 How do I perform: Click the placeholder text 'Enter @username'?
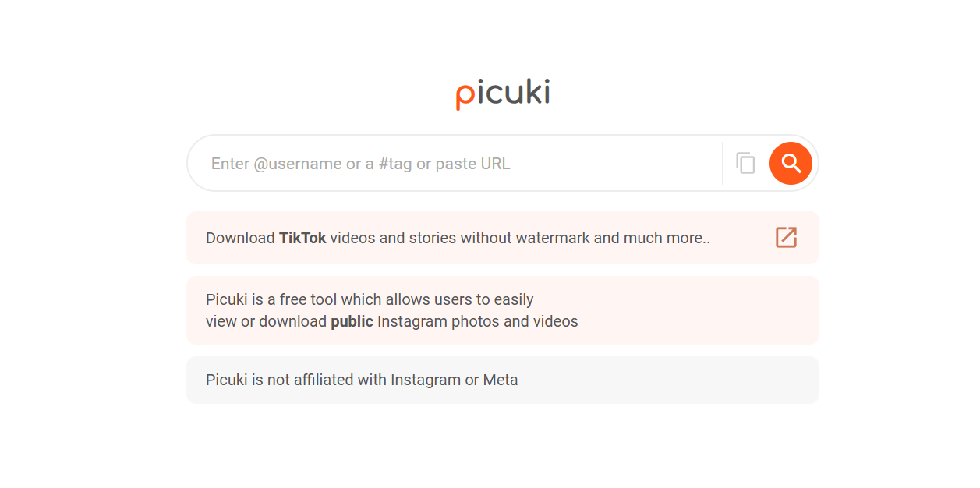coord(276,164)
